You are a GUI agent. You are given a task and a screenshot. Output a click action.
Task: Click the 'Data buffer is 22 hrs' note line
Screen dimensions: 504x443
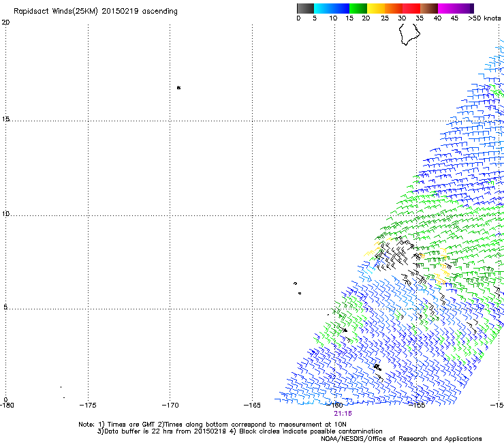[x=240, y=431]
